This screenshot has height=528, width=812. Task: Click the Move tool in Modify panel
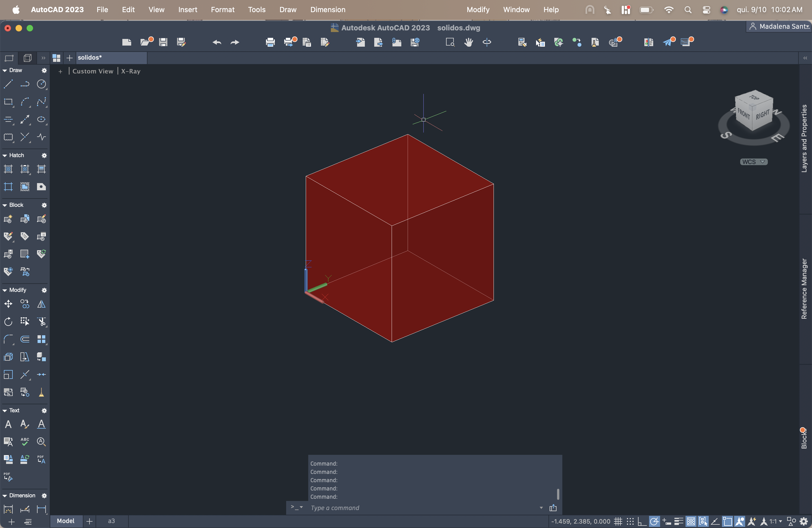8,304
